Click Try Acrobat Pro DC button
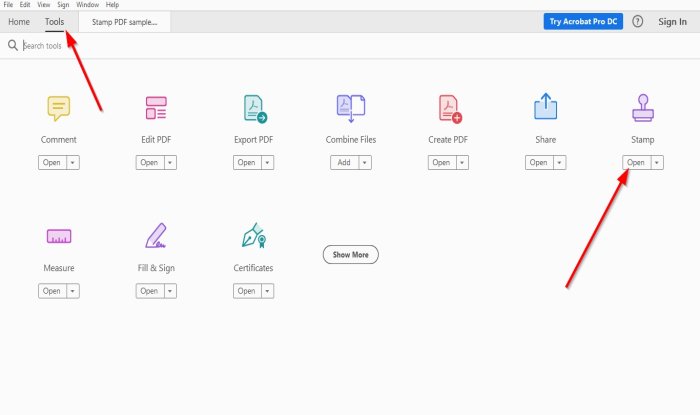 coord(583,21)
